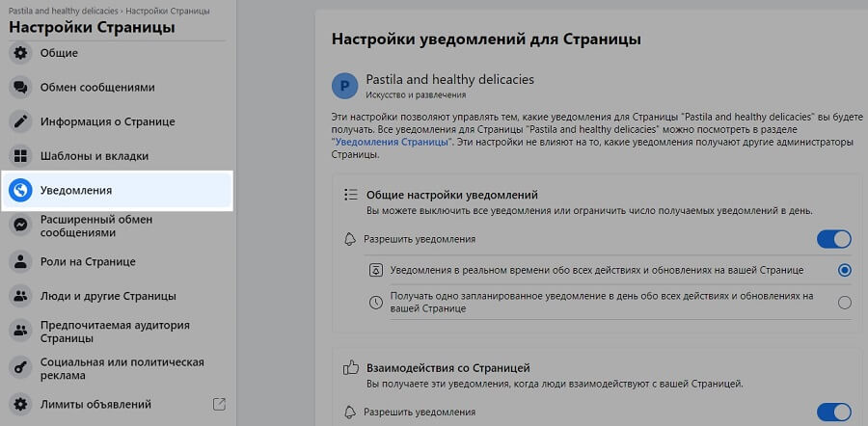
Task: Open Шаблоны и вкладки section
Action: tap(118, 156)
